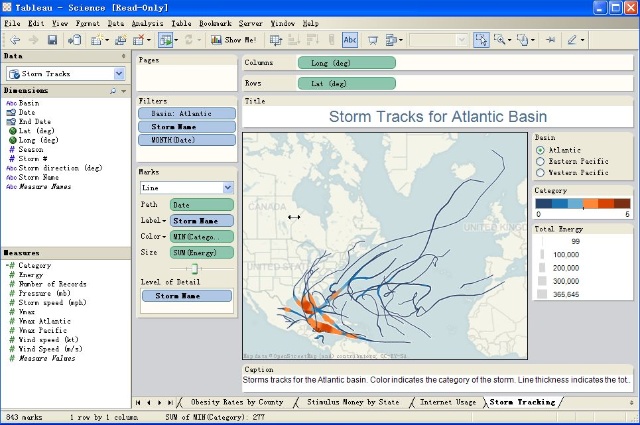This screenshot has height=425, width=640.
Task: Click the Long (deg) pill on Columns
Action: pyautogui.click(x=347, y=63)
